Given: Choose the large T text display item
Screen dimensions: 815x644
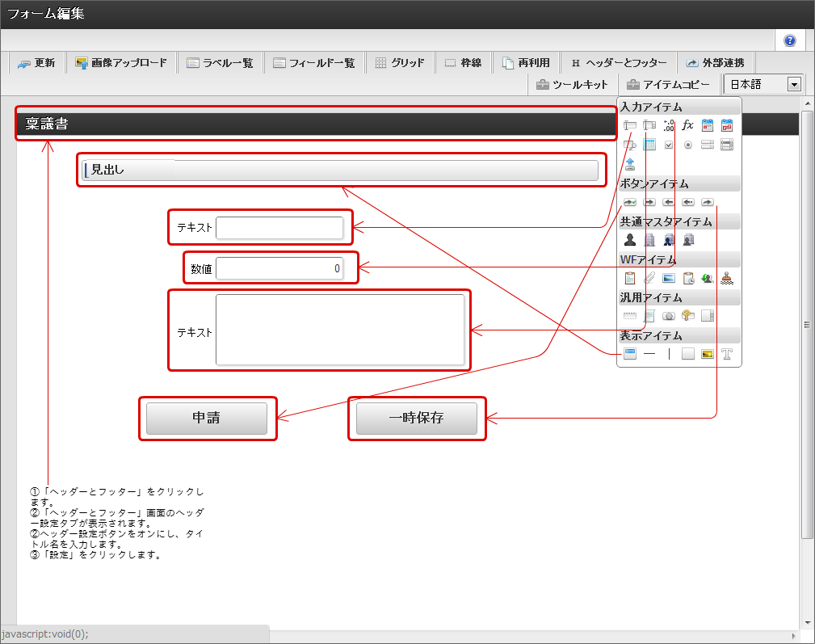Looking at the screenshot, I should 727,354.
